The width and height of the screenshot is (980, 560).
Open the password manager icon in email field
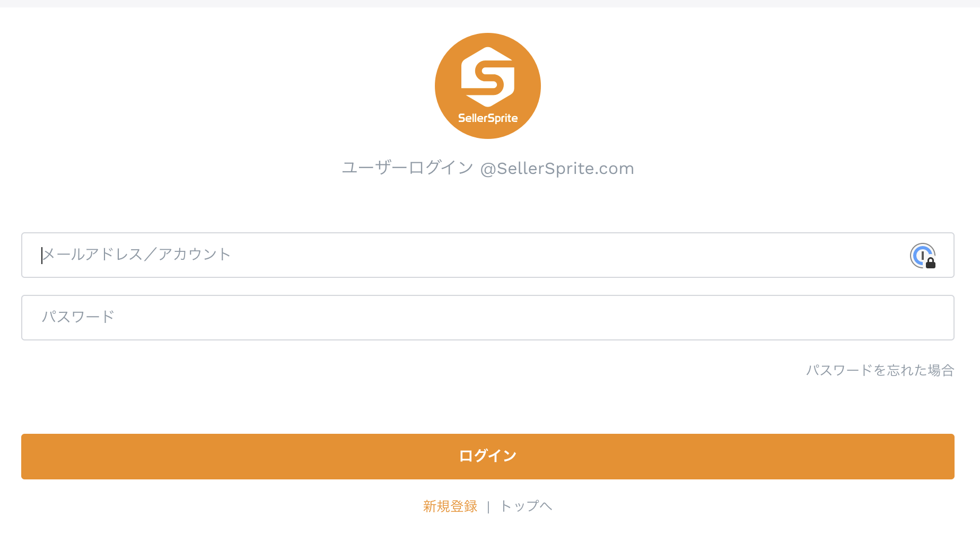(923, 256)
